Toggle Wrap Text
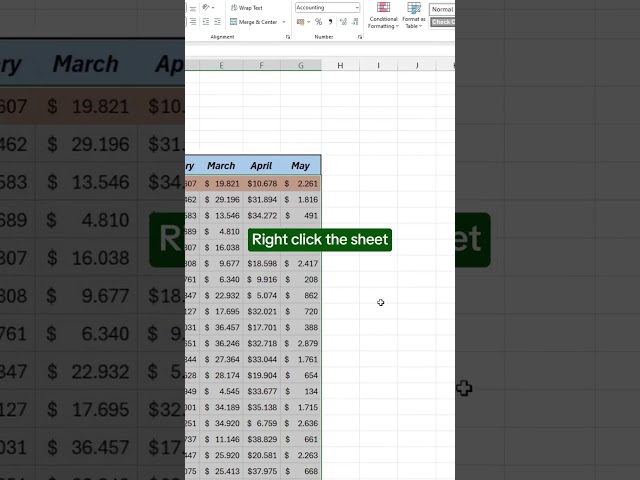This screenshot has height=480, width=640. [247, 8]
